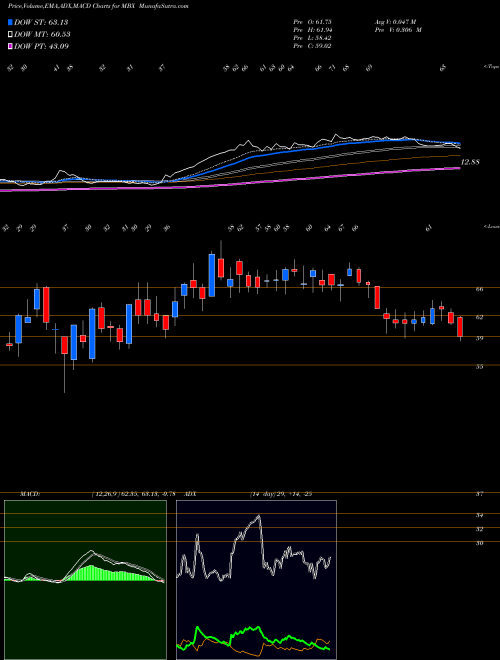Click the 'Pre O: 61.73' value

click(x=312, y=22)
